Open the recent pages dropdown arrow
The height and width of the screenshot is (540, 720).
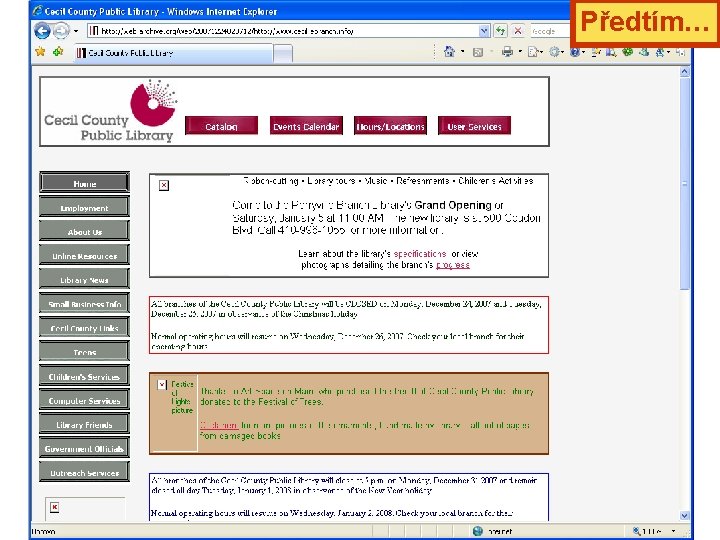pyautogui.click(x=76, y=31)
